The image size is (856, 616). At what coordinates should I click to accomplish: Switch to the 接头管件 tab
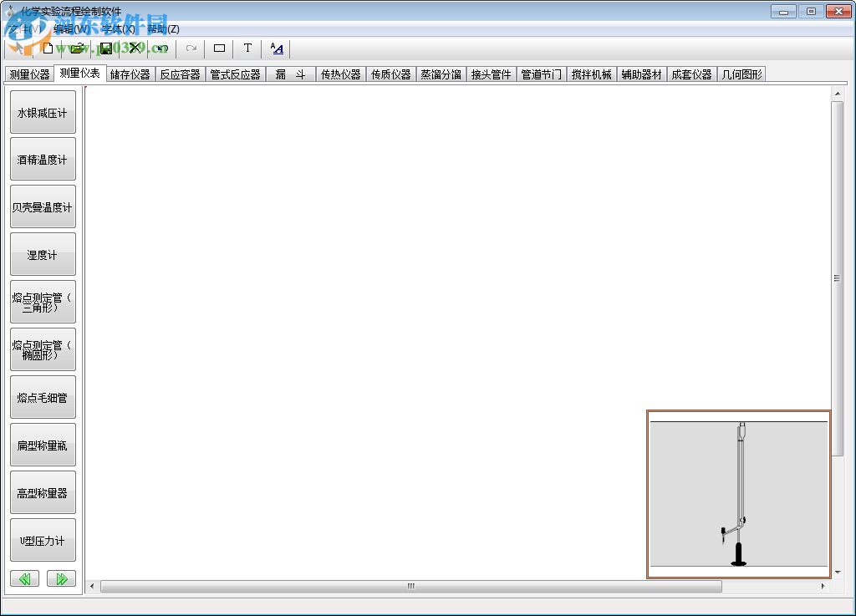492,74
